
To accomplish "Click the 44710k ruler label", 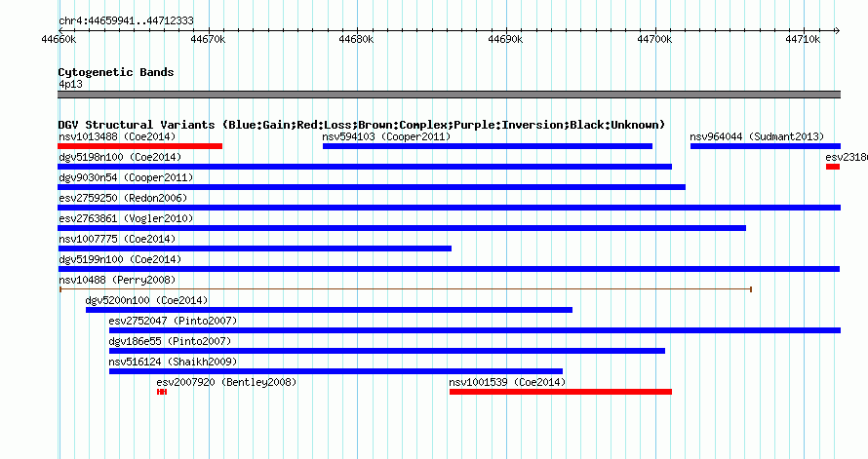I will pyautogui.click(x=804, y=39).
